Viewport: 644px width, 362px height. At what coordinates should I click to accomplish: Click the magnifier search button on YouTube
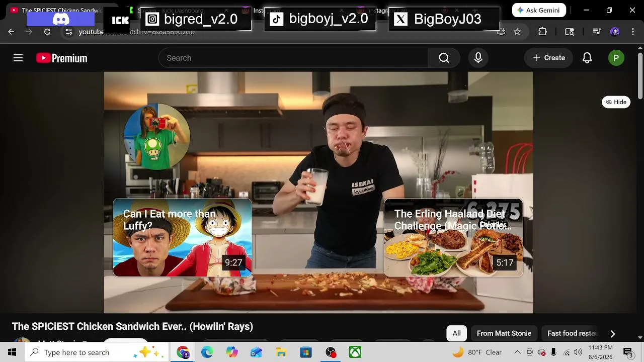coord(444,58)
